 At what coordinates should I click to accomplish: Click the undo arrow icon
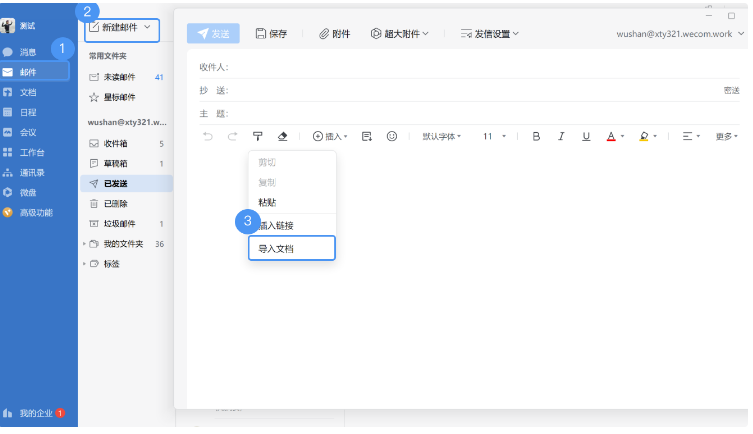tap(208, 136)
